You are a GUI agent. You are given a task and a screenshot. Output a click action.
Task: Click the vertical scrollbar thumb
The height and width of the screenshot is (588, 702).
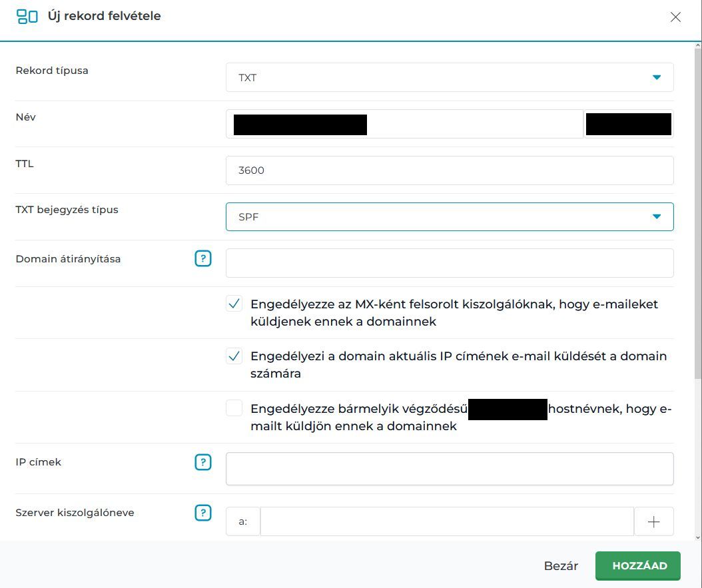[697, 213]
